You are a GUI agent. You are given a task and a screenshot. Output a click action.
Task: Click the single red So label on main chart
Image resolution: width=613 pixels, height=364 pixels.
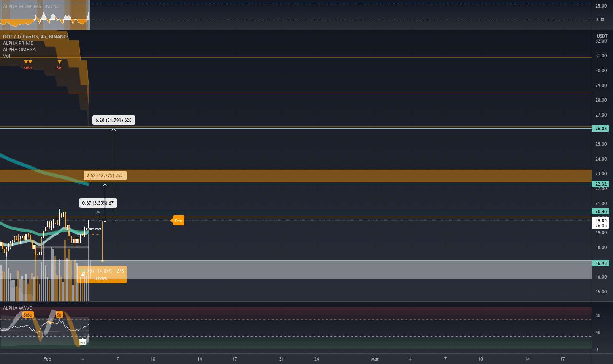coord(59,68)
